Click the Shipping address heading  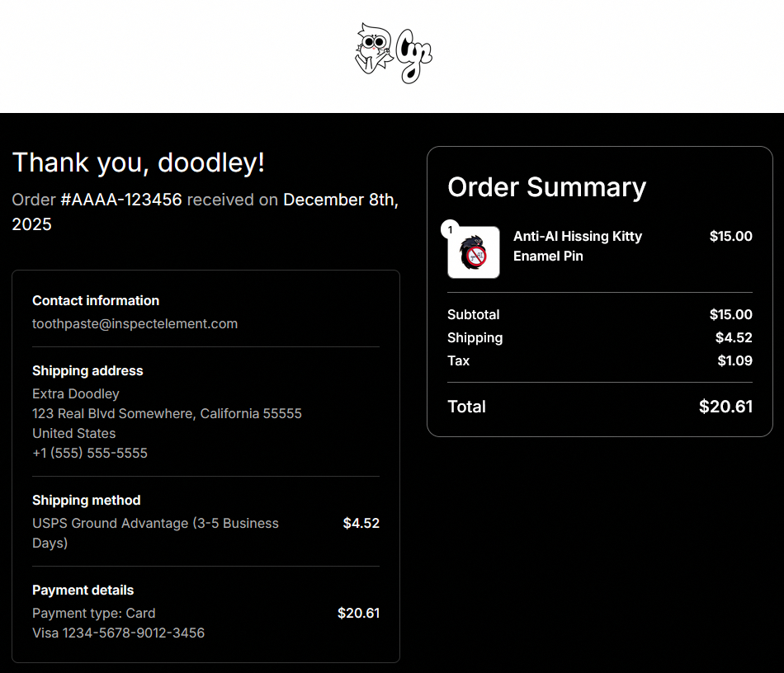[87, 371]
